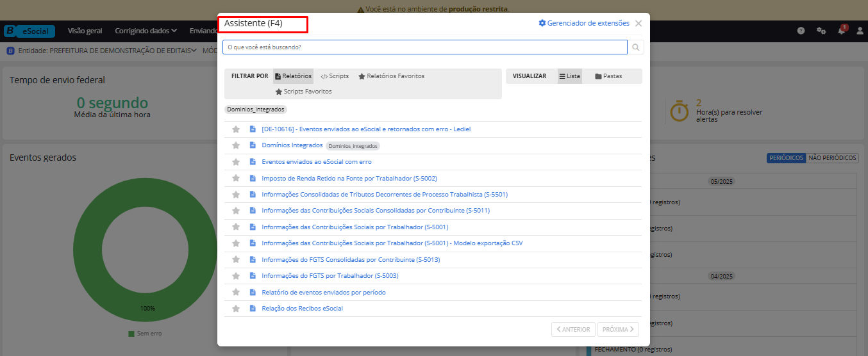Favorite the S-5501 Processo Trabalhista report
Image resolution: width=868 pixels, height=356 pixels.
[236, 195]
